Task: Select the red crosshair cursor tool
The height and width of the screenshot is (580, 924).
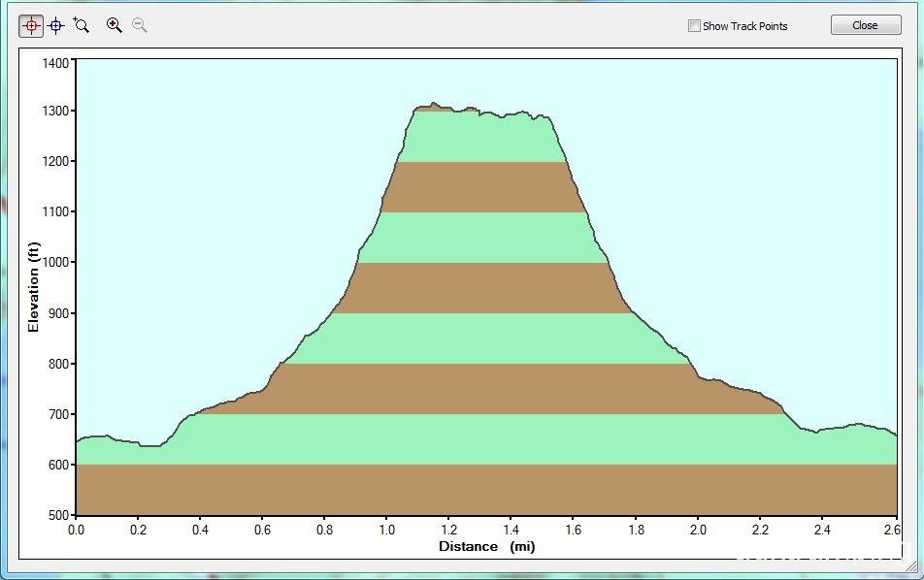Action: pyautogui.click(x=31, y=26)
